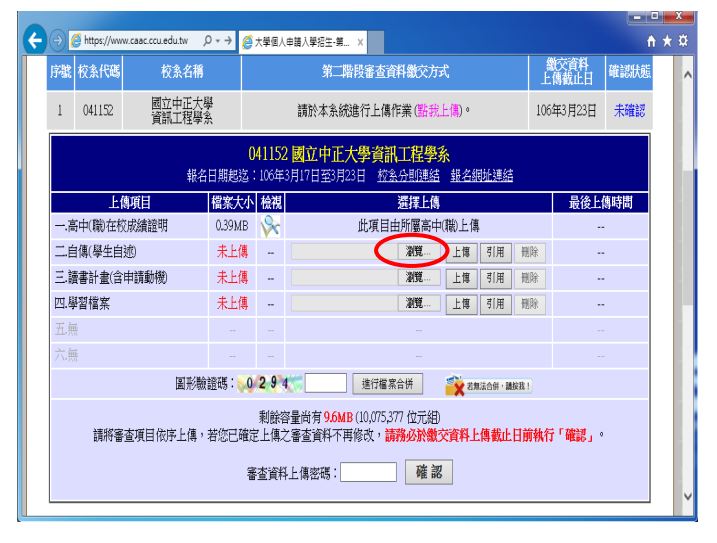This screenshot has width=717, height=543.
Task: Open the 未確認 status link
Action: point(629,111)
